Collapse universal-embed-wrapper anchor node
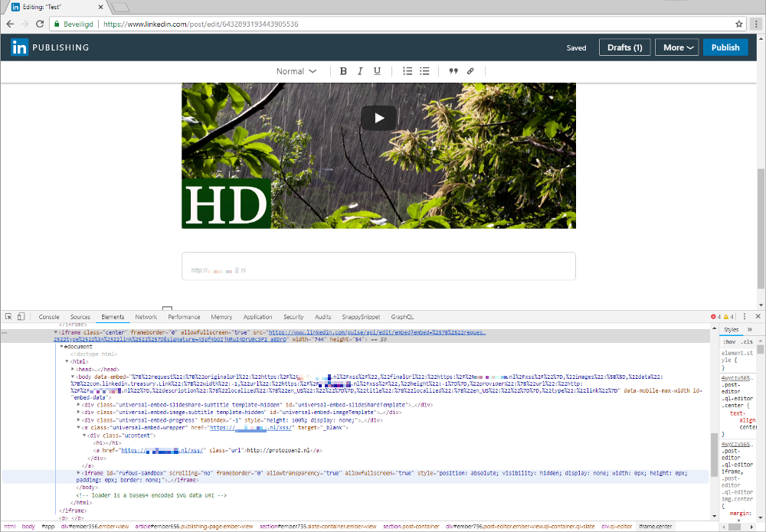The height and width of the screenshot is (532, 766). (x=79, y=428)
